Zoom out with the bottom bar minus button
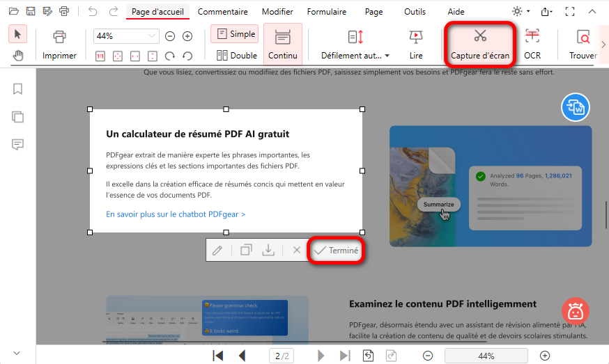Viewport: 609px width, 364px height. tap(428, 356)
